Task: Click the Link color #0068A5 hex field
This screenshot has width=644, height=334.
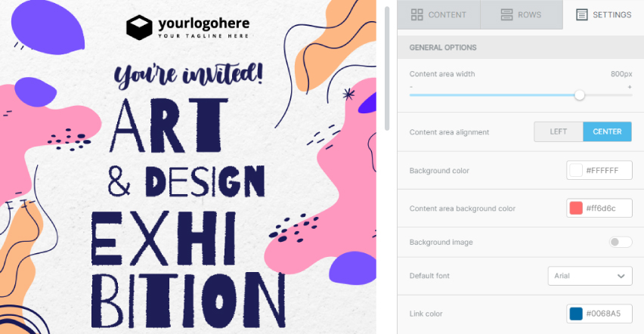Action: coord(599,314)
